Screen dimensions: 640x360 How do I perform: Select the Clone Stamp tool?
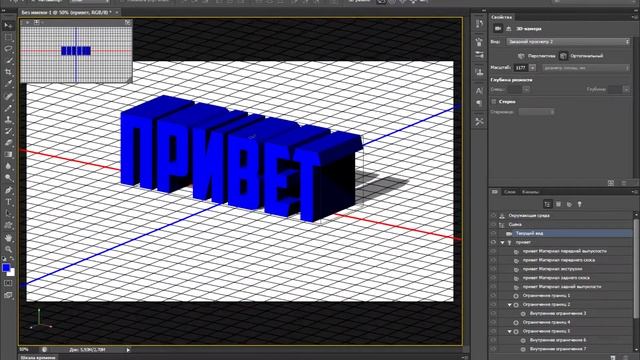coord(8,120)
